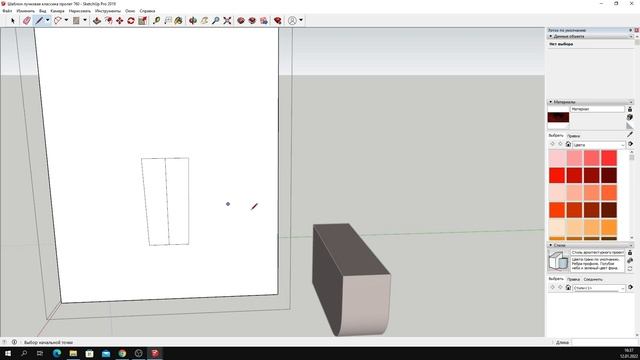
Task: Open Chrome from the Windows taskbar
Action: point(122,353)
